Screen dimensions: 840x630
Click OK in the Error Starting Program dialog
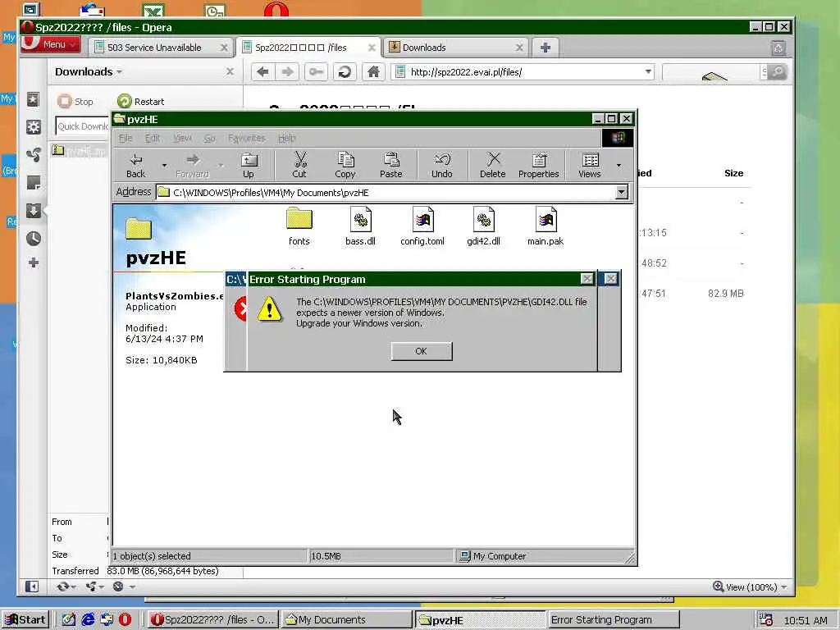(x=422, y=351)
